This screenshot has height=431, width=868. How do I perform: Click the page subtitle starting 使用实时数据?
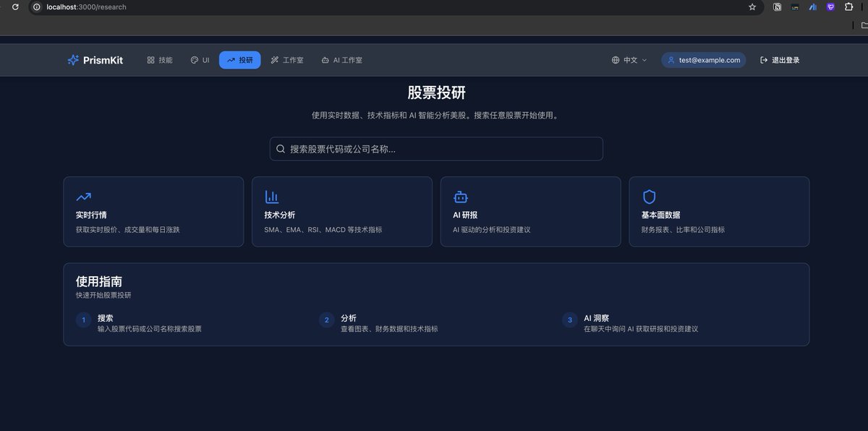(x=436, y=115)
